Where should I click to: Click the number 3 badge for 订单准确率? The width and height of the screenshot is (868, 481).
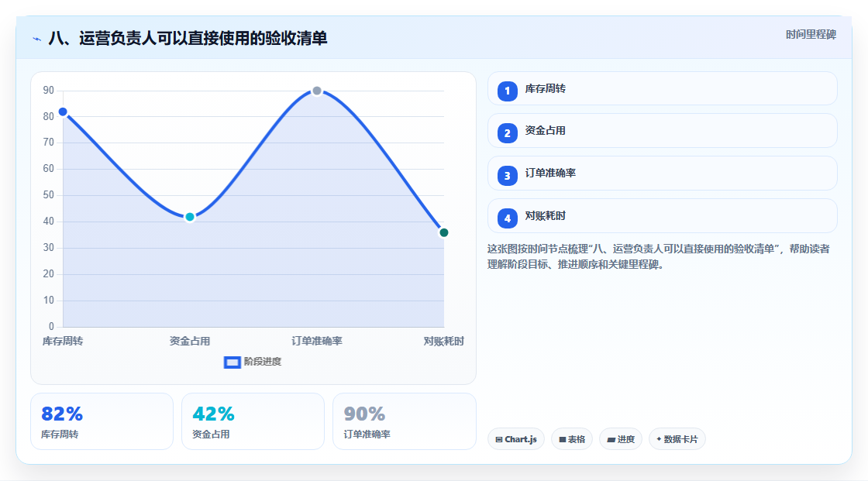point(507,176)
